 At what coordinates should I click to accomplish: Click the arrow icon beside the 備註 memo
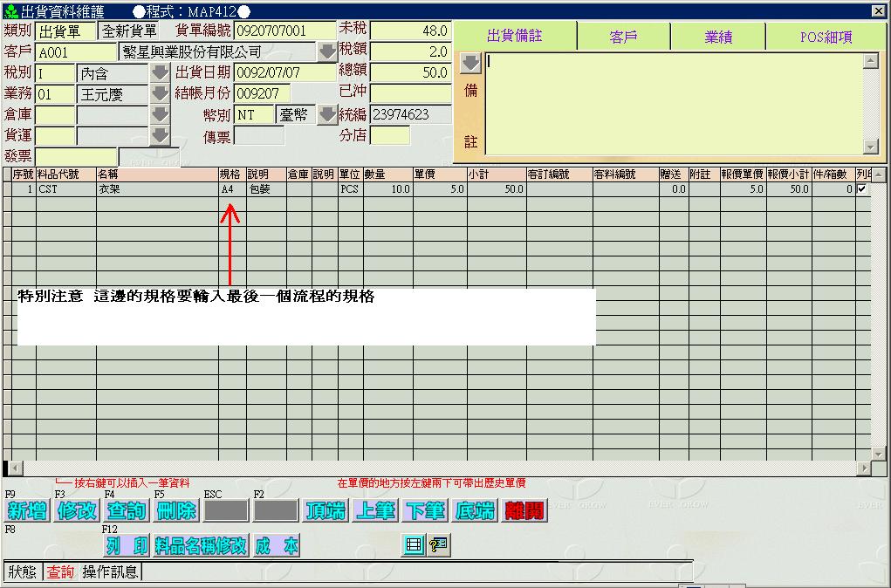pos(470,64)
